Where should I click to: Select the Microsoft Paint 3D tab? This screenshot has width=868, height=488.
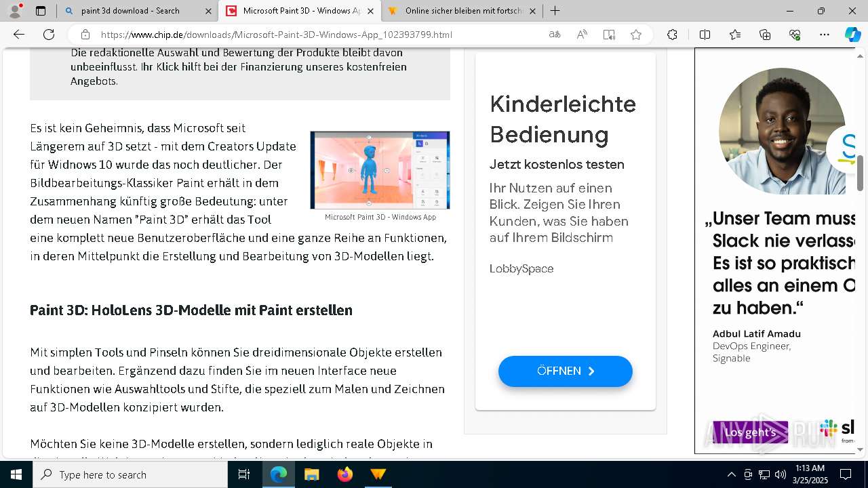point(301,11)
